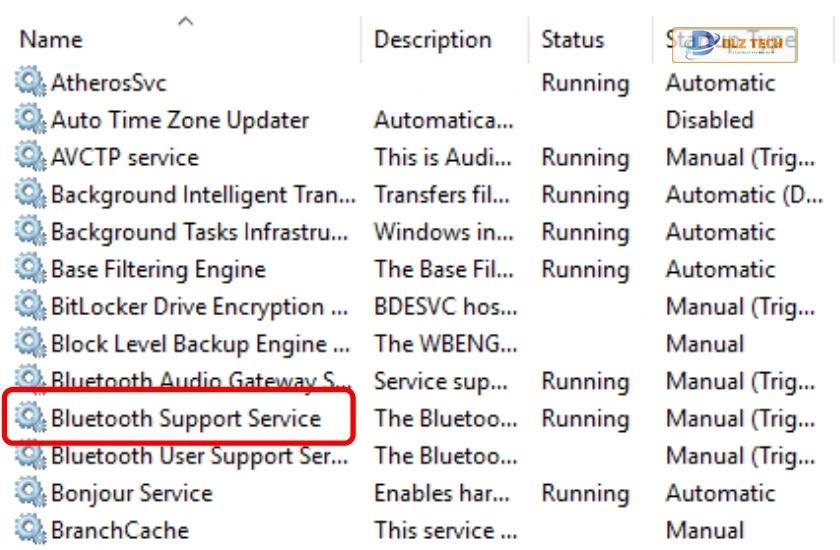Click the sort arrow above Name
Screen dimensions: 840x550
coord(185,21)
